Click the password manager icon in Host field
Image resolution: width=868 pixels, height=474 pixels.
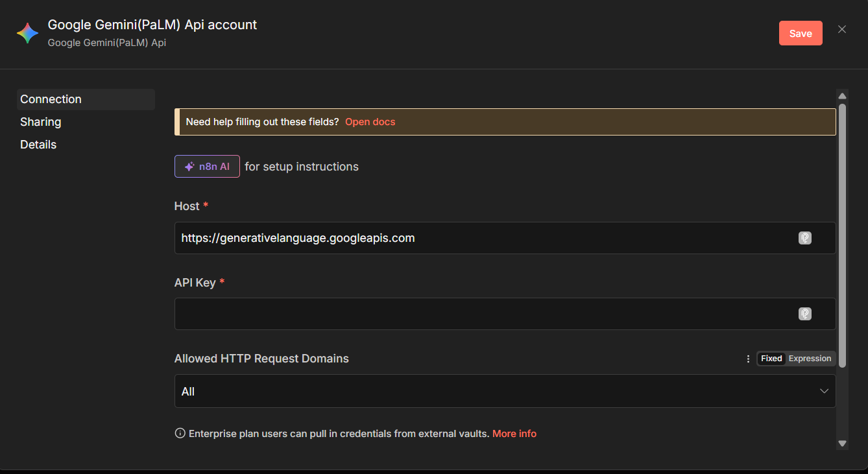804,238
